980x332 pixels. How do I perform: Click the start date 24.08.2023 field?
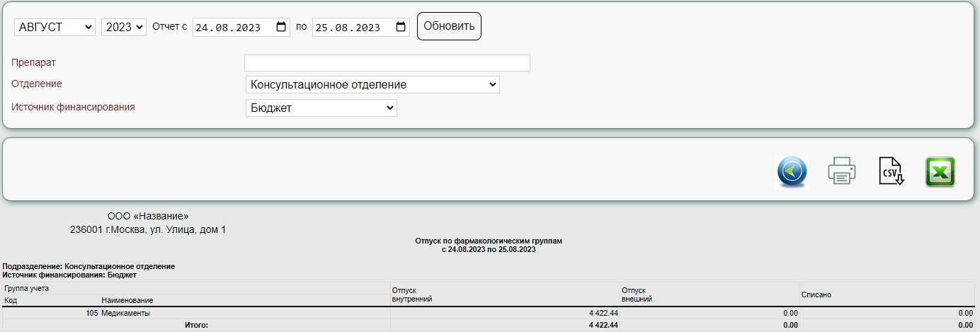click(230, 28)
